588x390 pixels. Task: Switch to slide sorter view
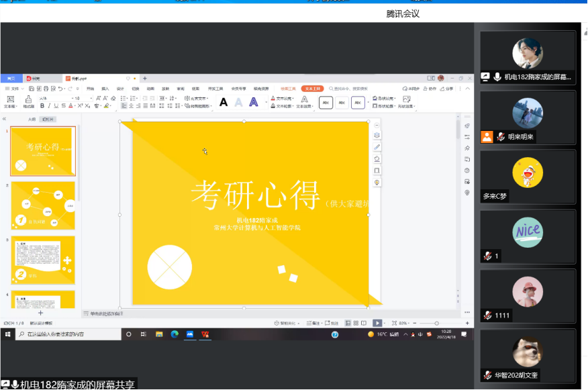point(355,323)
